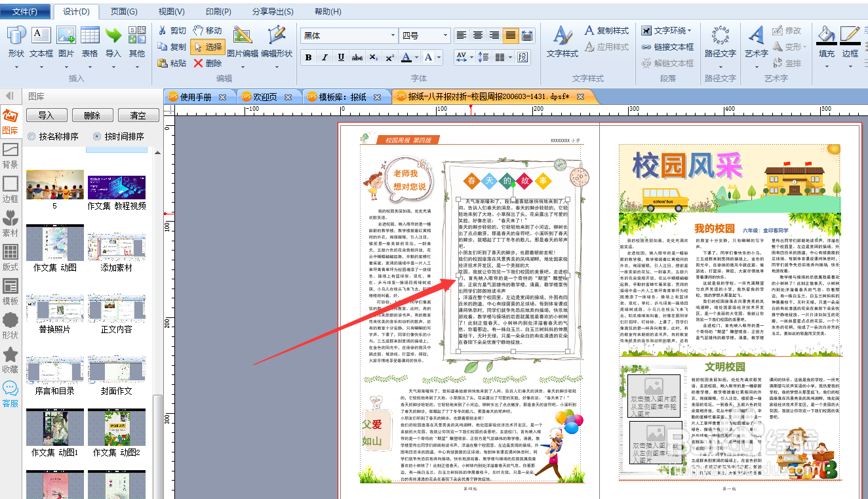Click the 客服 chat icon in sidebar

10,391
